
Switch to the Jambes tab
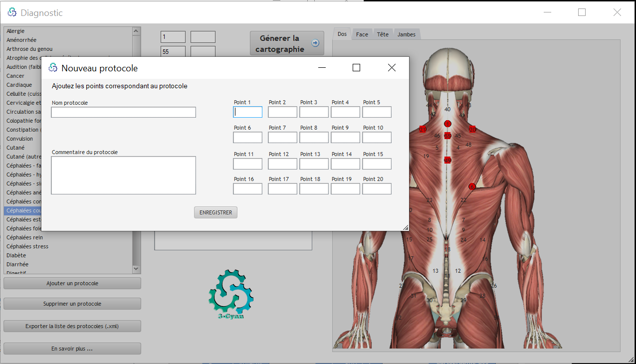click(406, 34)
